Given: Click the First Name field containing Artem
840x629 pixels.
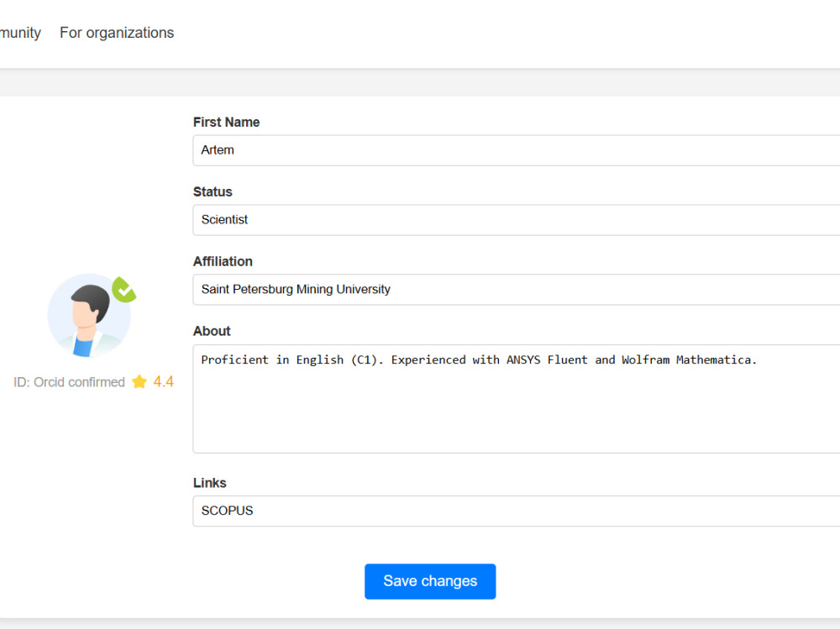Looking at the screenshot, I should tap(517, 150).
